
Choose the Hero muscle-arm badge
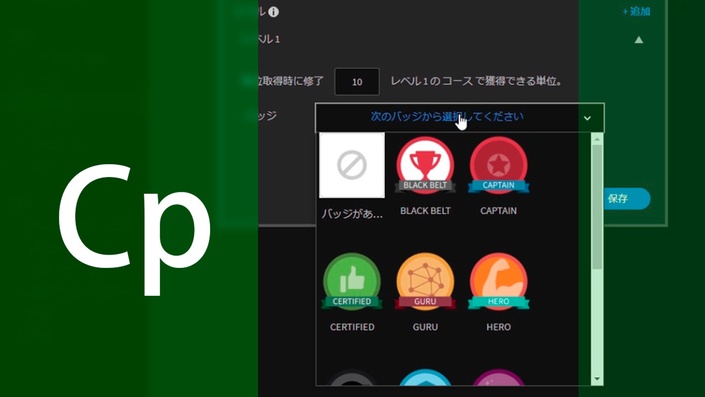(x=498, y=281)
